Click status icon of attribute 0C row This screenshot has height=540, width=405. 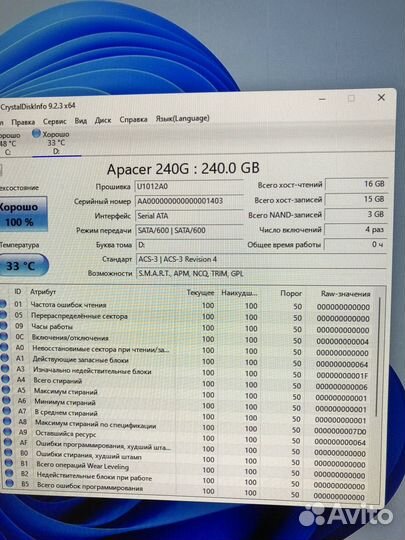click(x=4, y=337)
